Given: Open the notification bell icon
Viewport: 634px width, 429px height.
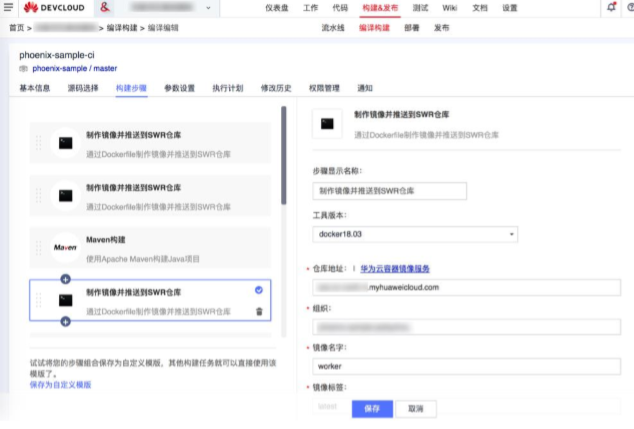Looking at the screenshot, I should point(611,7).
